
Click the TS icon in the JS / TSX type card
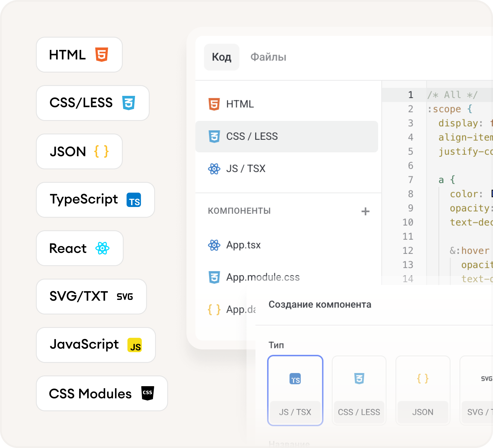(295, 379)
